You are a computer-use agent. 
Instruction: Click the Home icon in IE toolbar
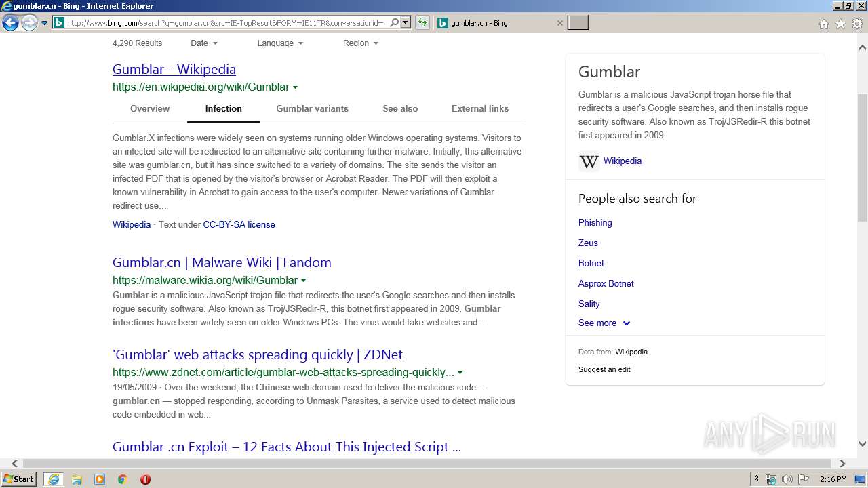[823, 24]
